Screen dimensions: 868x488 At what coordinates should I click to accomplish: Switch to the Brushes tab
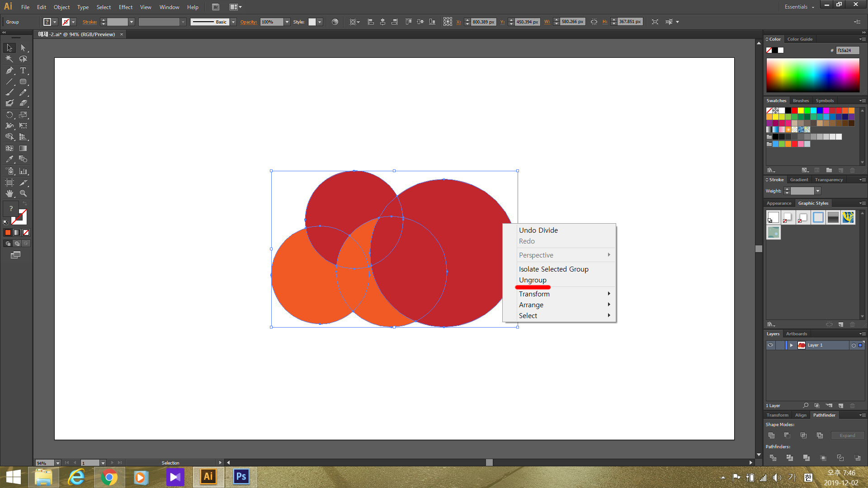801,101
